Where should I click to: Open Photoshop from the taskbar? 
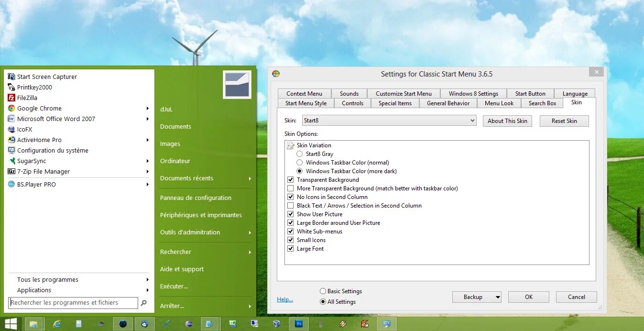tap(299, 324)
